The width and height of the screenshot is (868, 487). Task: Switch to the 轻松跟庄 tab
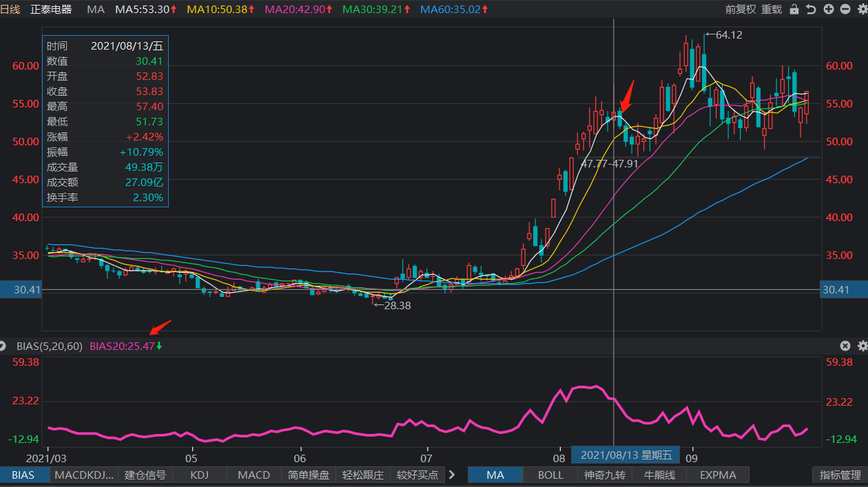(363, 475)
